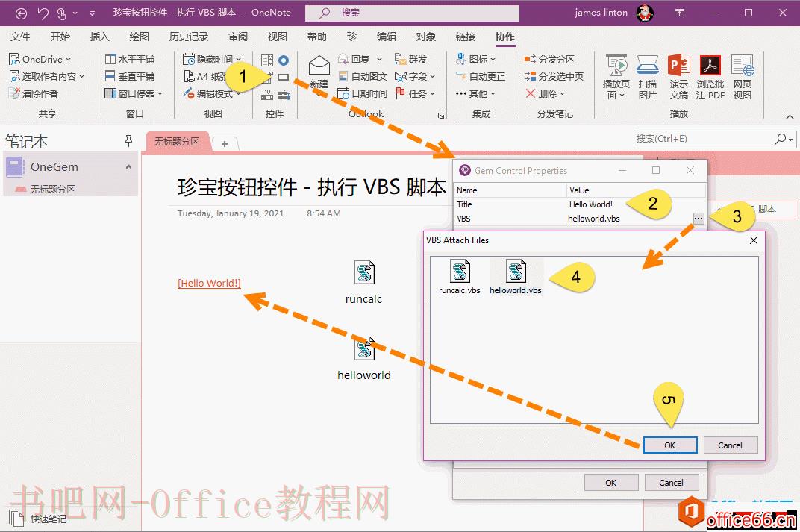Click 分发分区 in 分发笔记 group
Image resolution: width=800 pixels, height=532 pixels.
(x=549, y=59)
